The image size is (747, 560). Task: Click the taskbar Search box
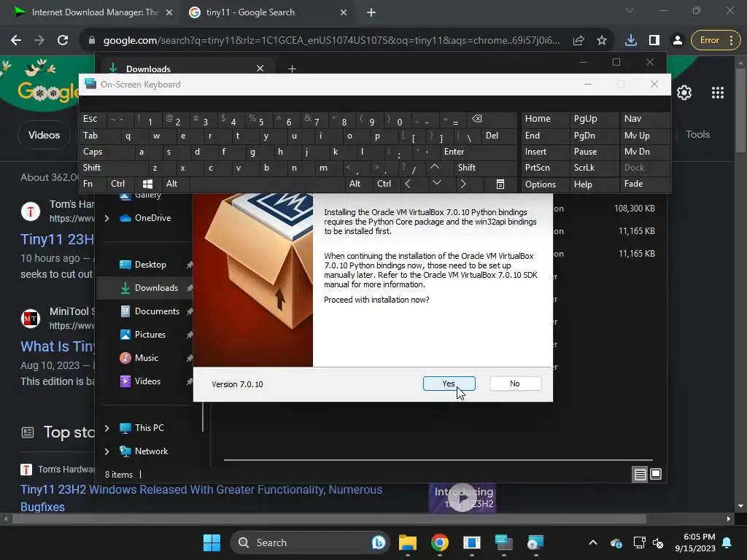coord(309,542)
